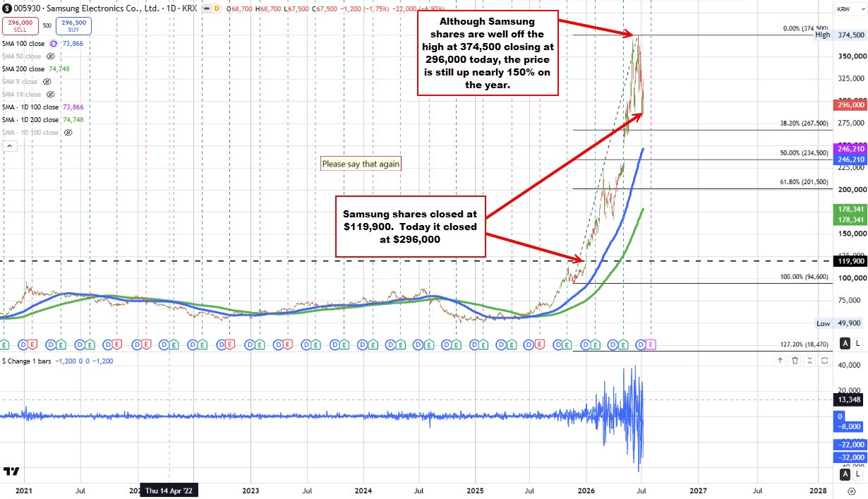The height and width of the screenshot is (499, 868).
Task: Click the TradingView logo at bottom-left
Action: pos(11,471)
